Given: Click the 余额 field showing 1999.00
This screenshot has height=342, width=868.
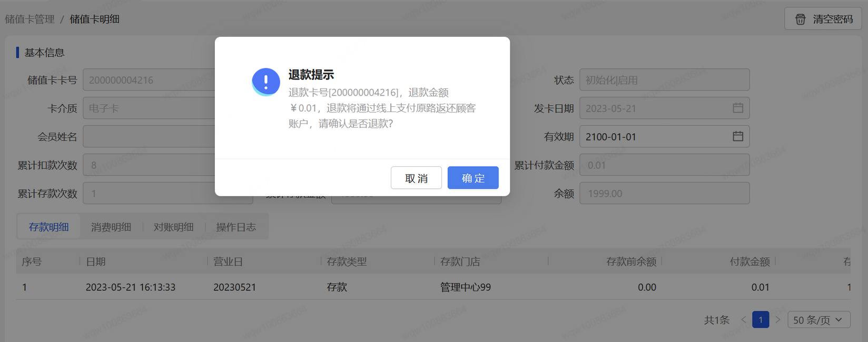Looking at the screenshot, I should (x=665, y=194).
